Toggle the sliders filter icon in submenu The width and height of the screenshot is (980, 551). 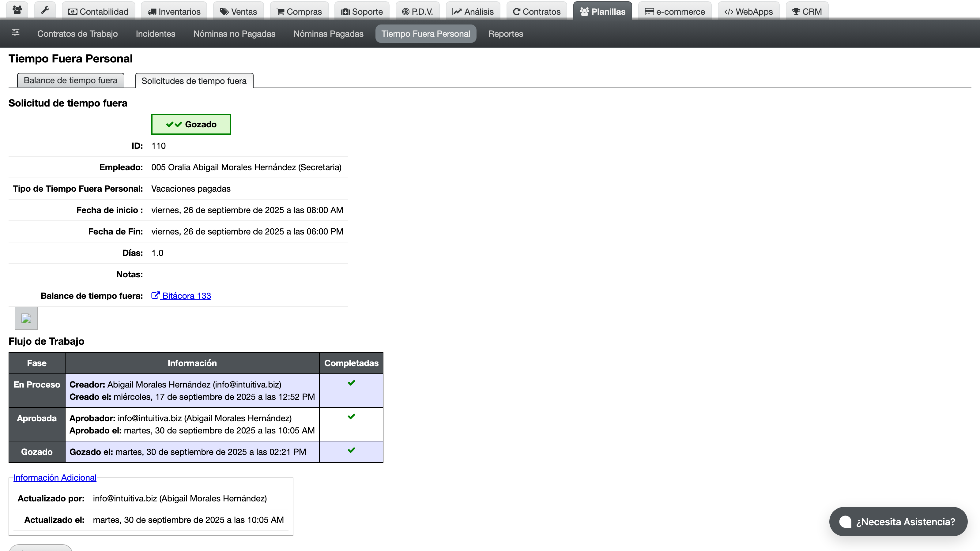pyautogui.click(x=16, y=32)
